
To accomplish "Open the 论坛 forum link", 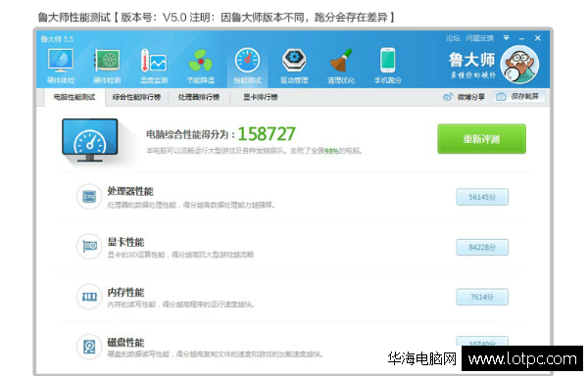I will coord(453,38).
